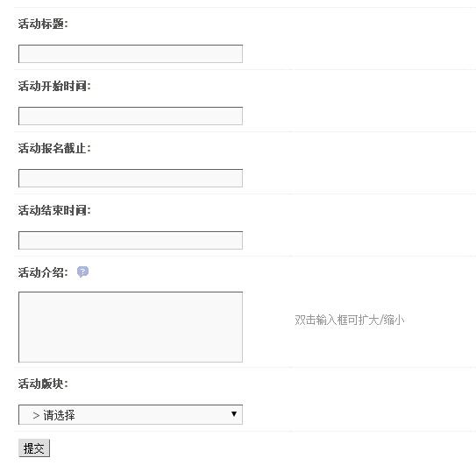476x472 pixels.
Task: Select the 活动报名截止 input field
Action: pos(131,178)
